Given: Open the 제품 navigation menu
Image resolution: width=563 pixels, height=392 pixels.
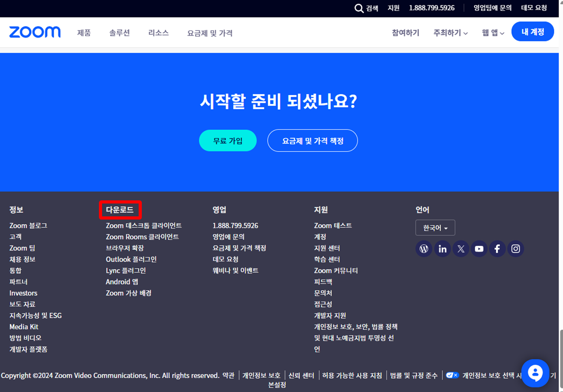Looking at the screenshot, I should [84, 33].
